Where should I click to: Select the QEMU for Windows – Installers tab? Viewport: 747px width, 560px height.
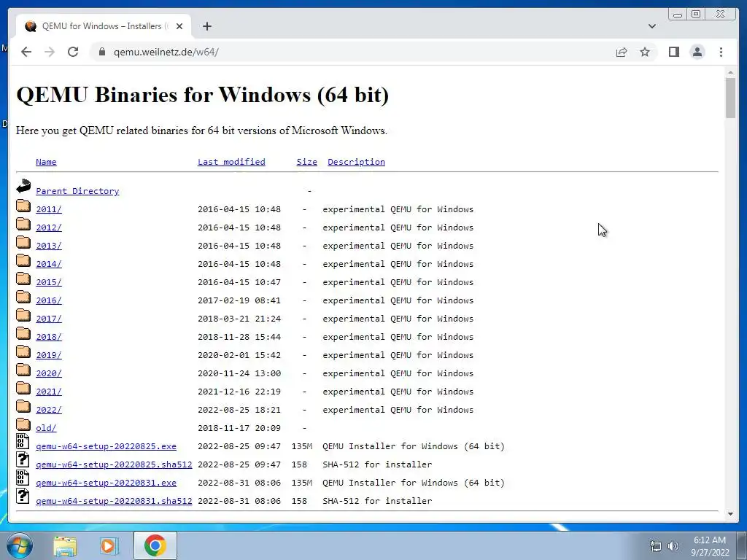104,26
